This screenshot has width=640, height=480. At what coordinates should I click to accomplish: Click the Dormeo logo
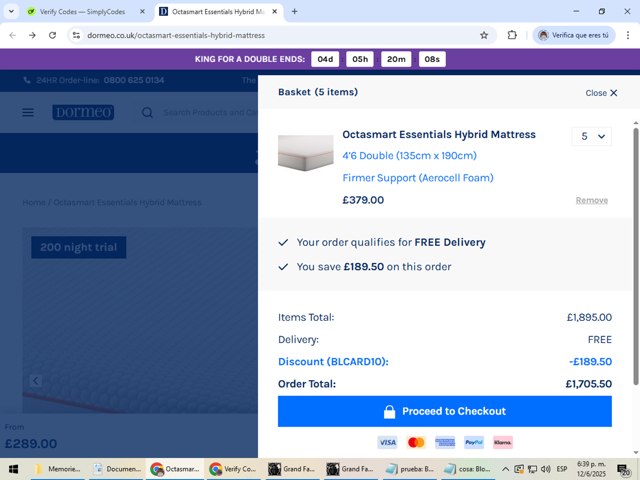(x=83, y=112)
